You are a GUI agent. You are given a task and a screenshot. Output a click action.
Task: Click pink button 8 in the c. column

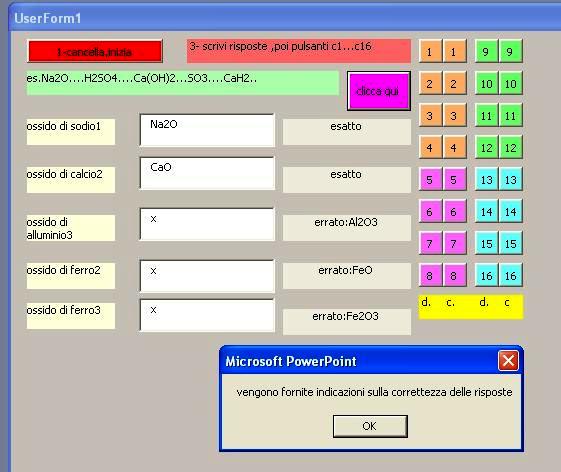pyautogui.click(x=454, y=275)
